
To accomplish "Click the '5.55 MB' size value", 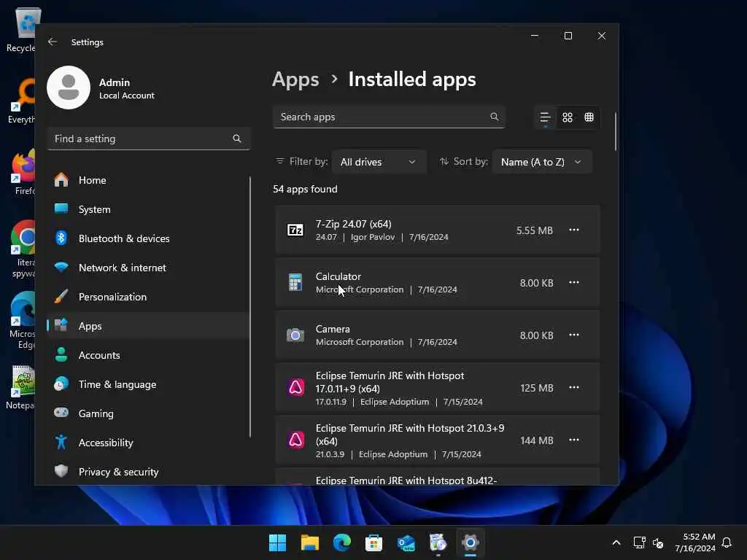I will click(535, 230).
